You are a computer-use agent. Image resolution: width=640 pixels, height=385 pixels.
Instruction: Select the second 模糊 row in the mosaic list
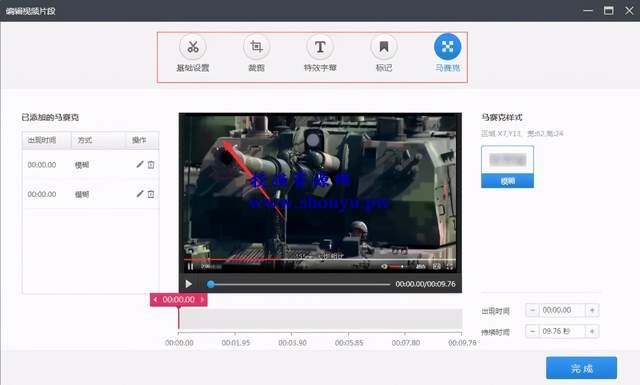point(91,194)
